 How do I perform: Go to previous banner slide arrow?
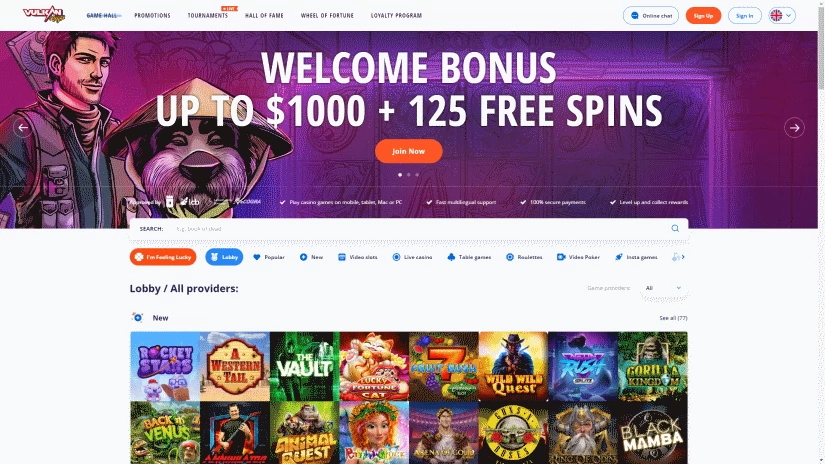click(x=23, y=127)
